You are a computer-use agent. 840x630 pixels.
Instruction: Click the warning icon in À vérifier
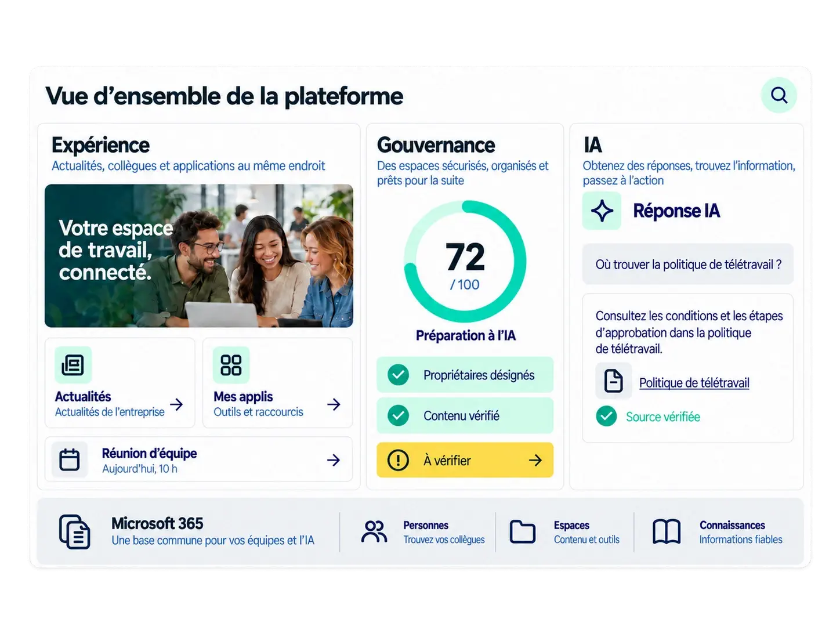398,460
